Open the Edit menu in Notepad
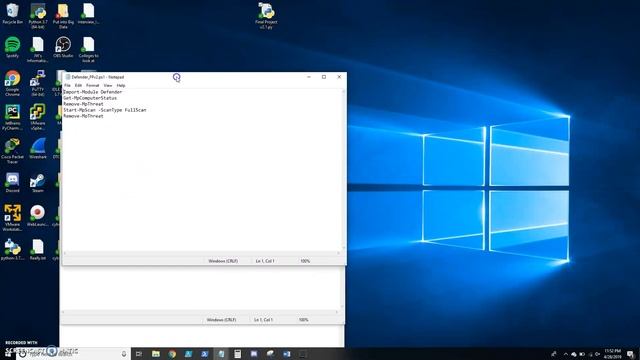 78,85
